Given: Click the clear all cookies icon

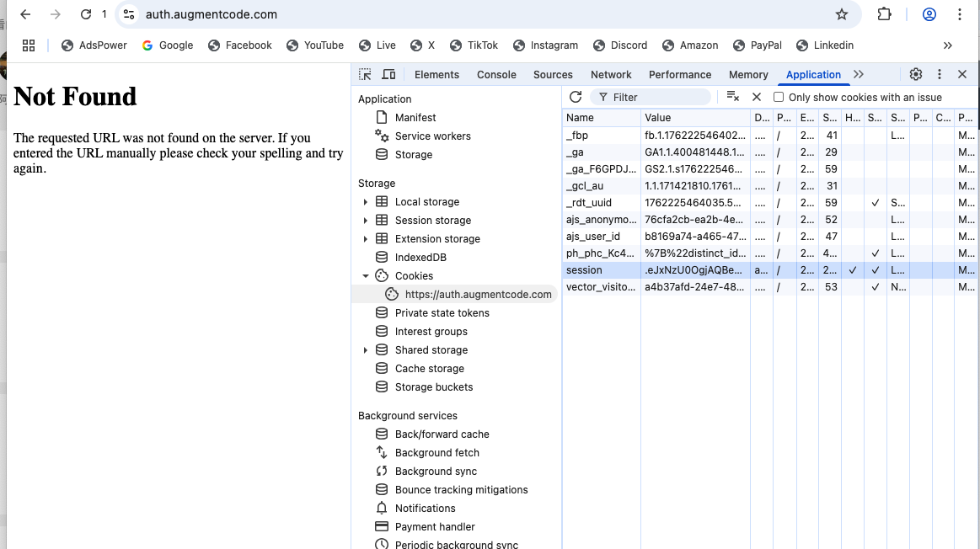Looking at the screenshot, I should coord(732,97).
